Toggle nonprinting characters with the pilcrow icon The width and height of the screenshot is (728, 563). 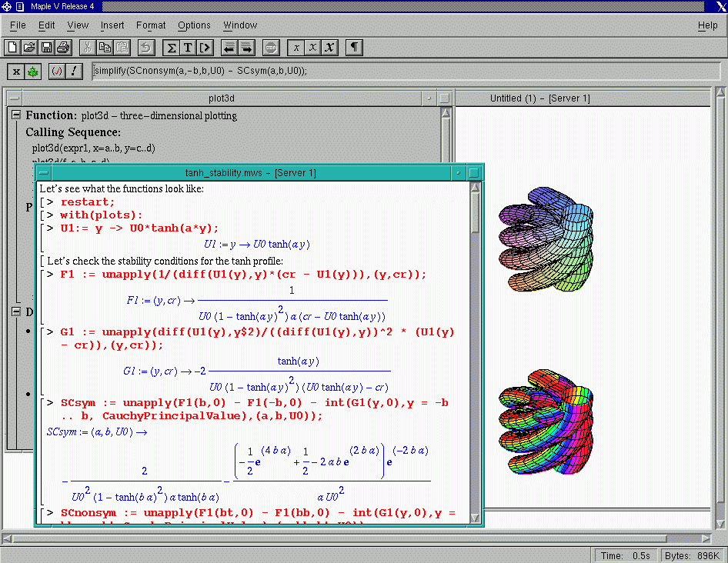coord(354,48)
